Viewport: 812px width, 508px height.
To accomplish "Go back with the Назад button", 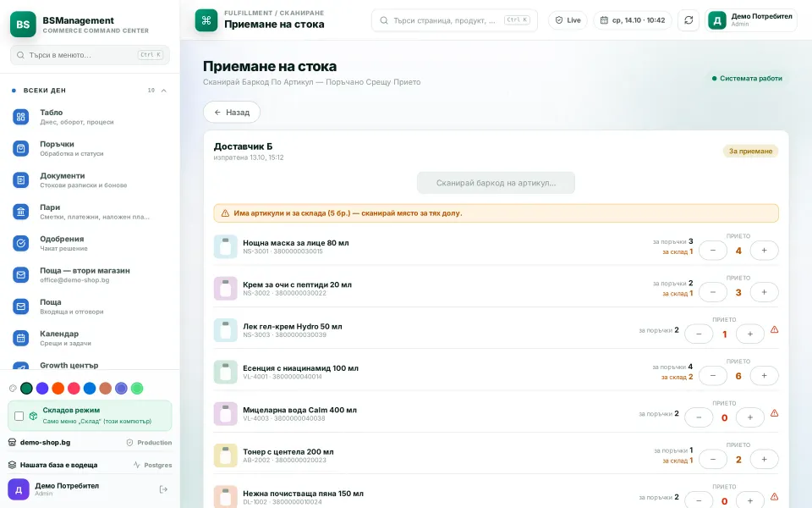I will tap(232, 112).
